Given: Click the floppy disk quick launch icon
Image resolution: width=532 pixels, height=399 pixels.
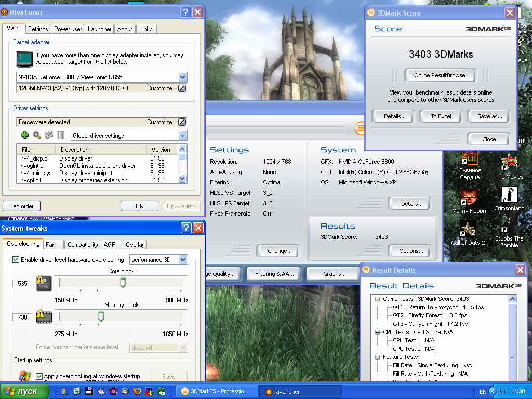Looking at the screenshot, I should click(89, 391).
